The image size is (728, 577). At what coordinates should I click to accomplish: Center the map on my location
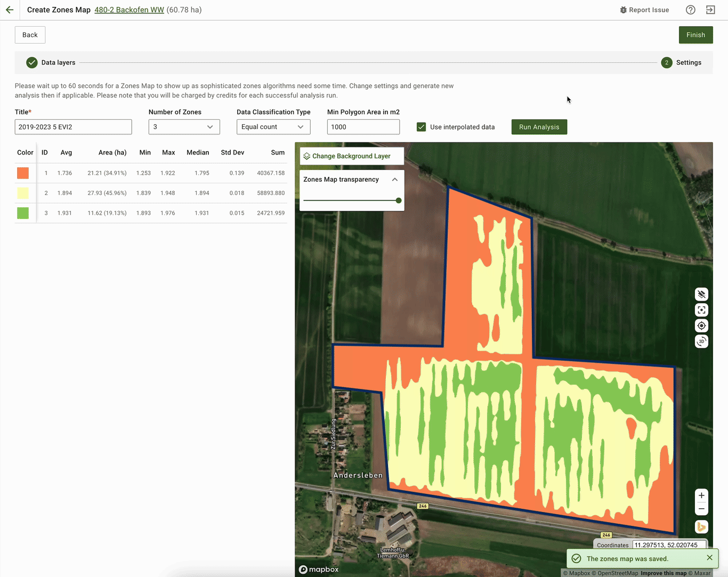[701, 326]
